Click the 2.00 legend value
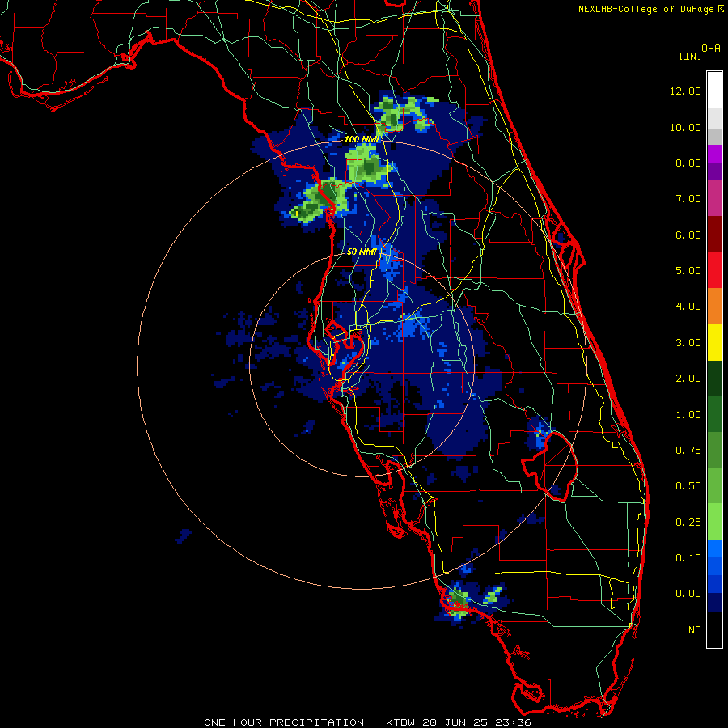The width and height of the screenshot is (728, 728). point(688,379)
